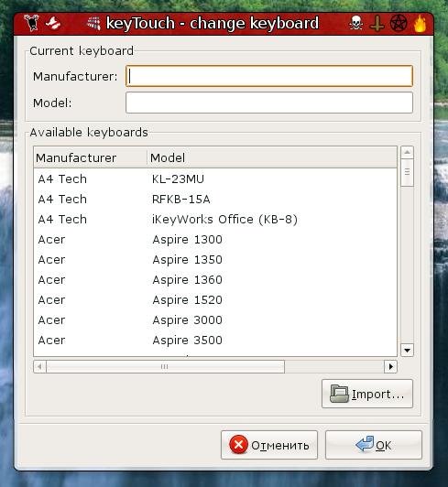Select the Acer Aspire 3500 row

(215, 341)
